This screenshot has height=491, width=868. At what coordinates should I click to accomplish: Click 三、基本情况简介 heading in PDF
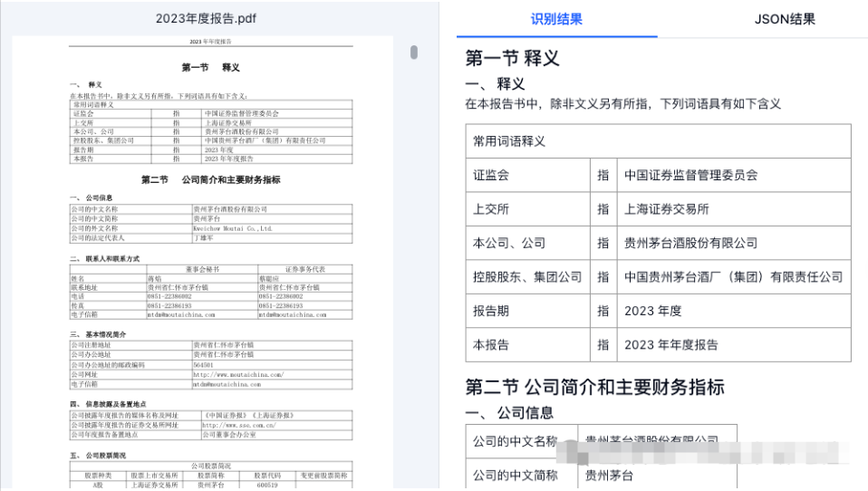click(98, 334)
